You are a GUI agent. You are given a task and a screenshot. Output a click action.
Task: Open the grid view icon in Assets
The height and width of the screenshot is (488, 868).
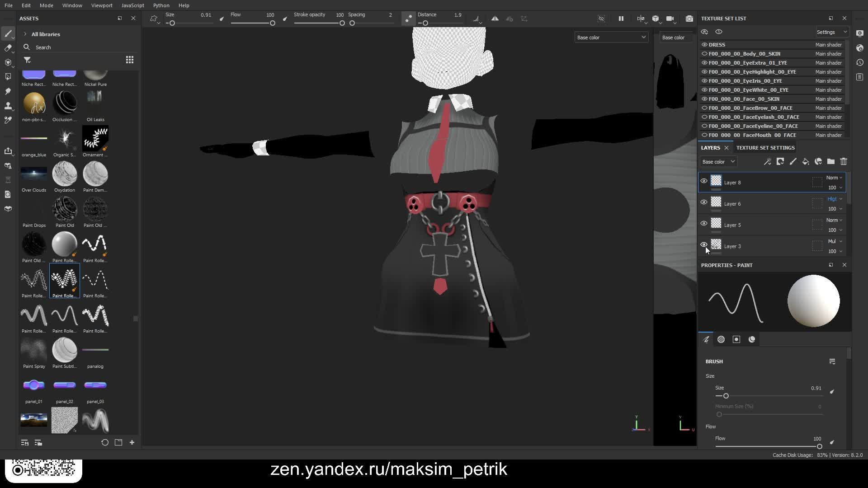(x=130, y=60)
